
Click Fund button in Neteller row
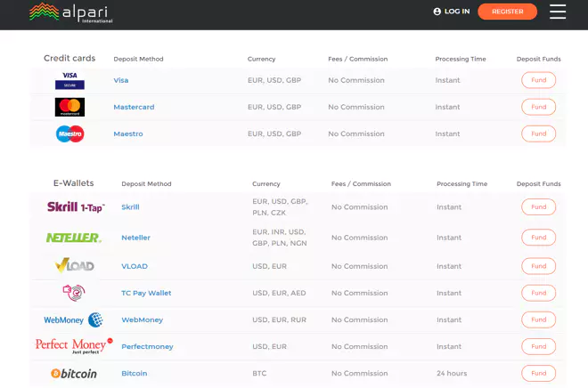coord(538,238)
